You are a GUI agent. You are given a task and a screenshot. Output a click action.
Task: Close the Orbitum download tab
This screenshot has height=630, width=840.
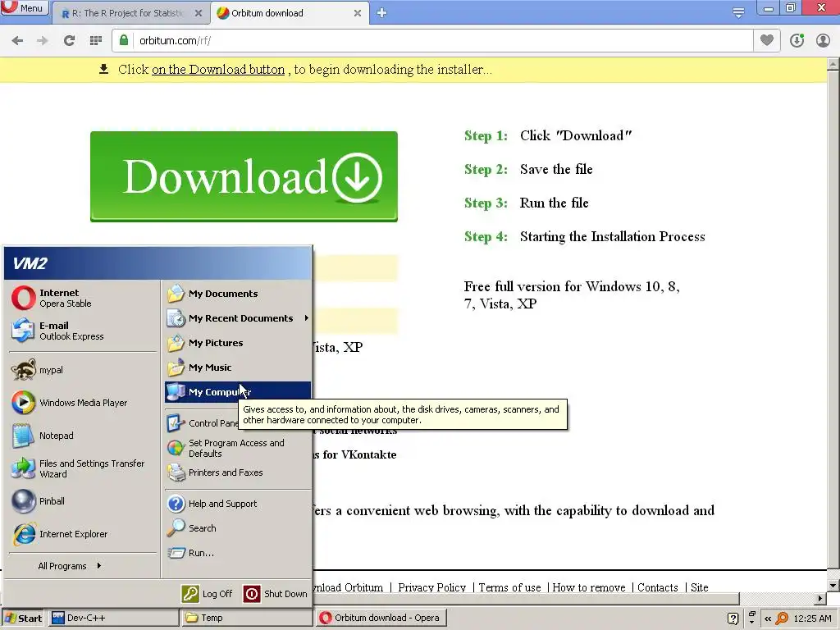(x=358, y=13)
